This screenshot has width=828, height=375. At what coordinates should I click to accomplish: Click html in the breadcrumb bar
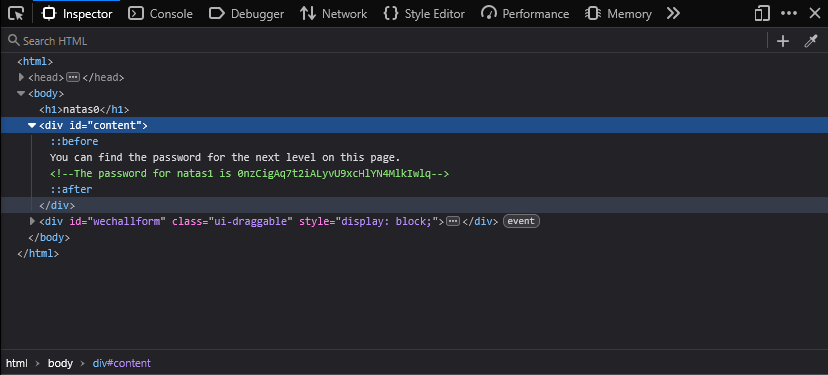coord(16,363)
